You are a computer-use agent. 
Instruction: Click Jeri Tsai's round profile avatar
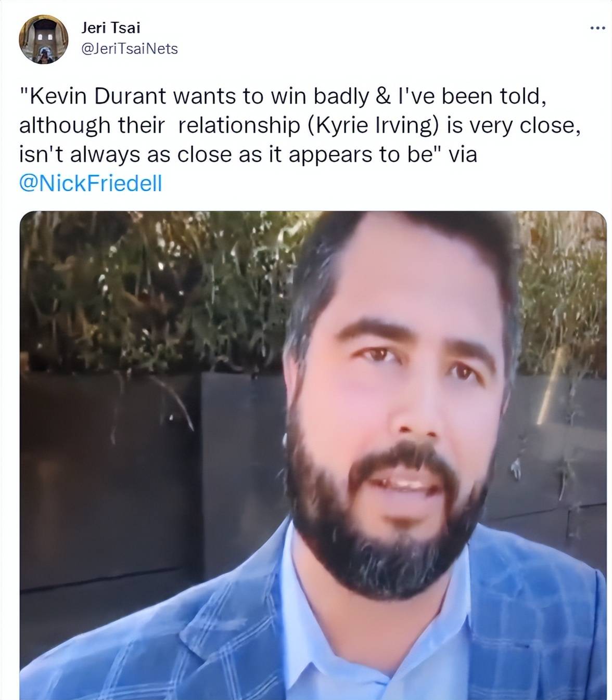[x=43, y=39]
